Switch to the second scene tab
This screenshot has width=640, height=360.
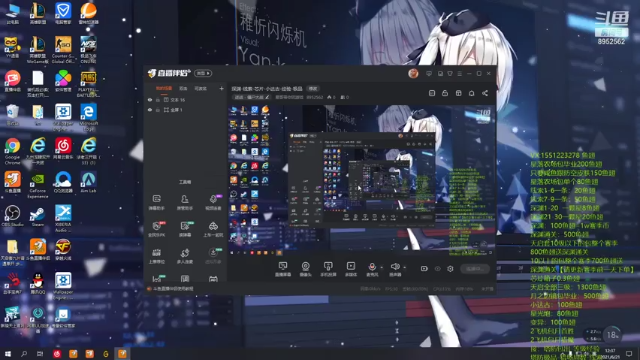(x=183, y=88)
